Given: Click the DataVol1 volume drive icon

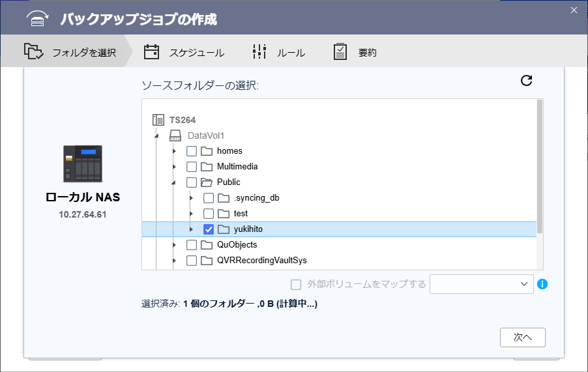Looking at the screenshot, I should 175,136.
